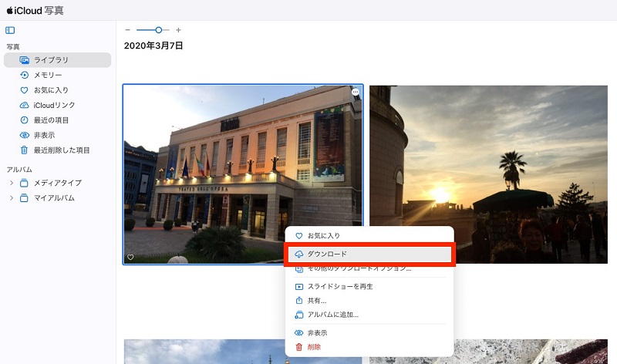Click the アルバム section header
Image resolution: width=617 pixels, height=364 pixels.
(x=19, y=170)
